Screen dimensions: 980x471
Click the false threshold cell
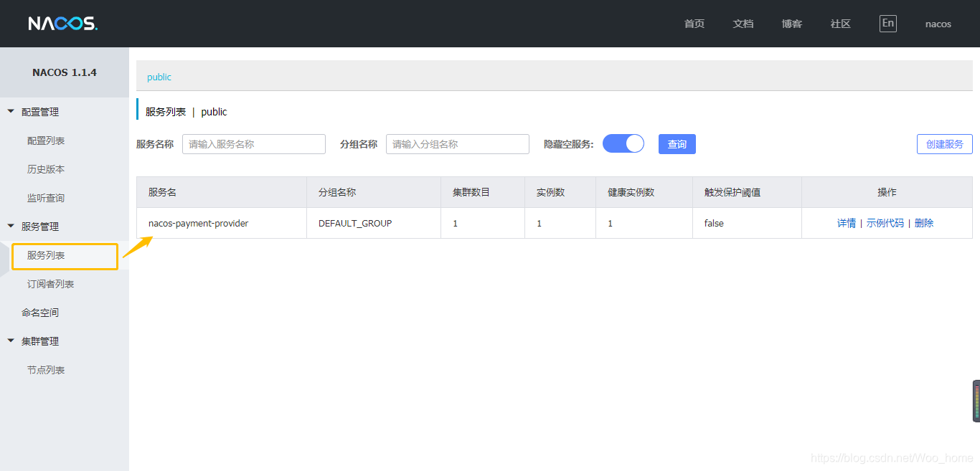(x=747, y=223)
